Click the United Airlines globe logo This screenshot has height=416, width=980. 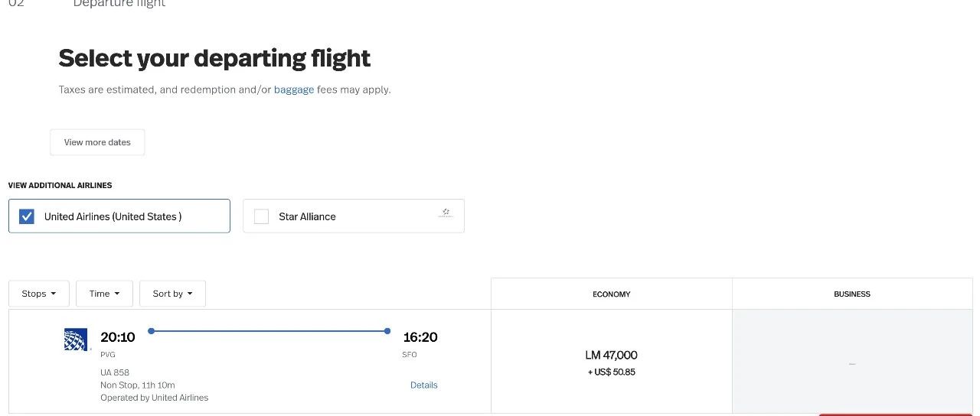point(76,339)
